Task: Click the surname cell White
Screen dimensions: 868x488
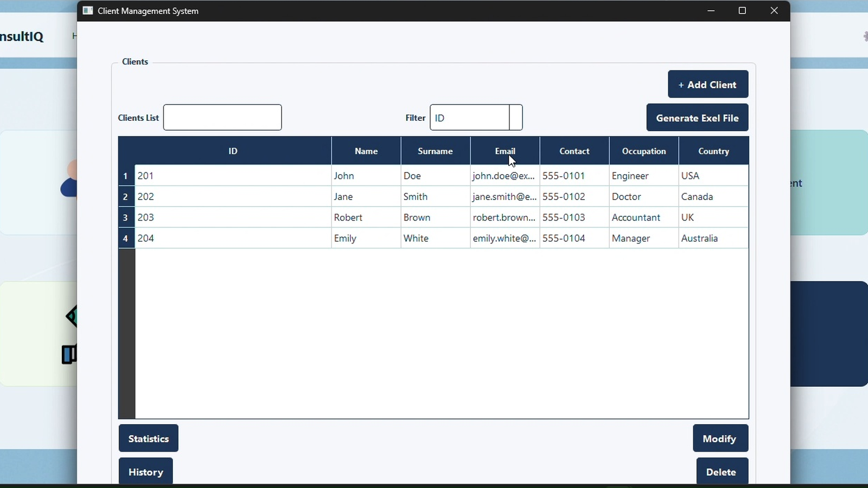Action: pyautogui.click(x=436, y=238)
